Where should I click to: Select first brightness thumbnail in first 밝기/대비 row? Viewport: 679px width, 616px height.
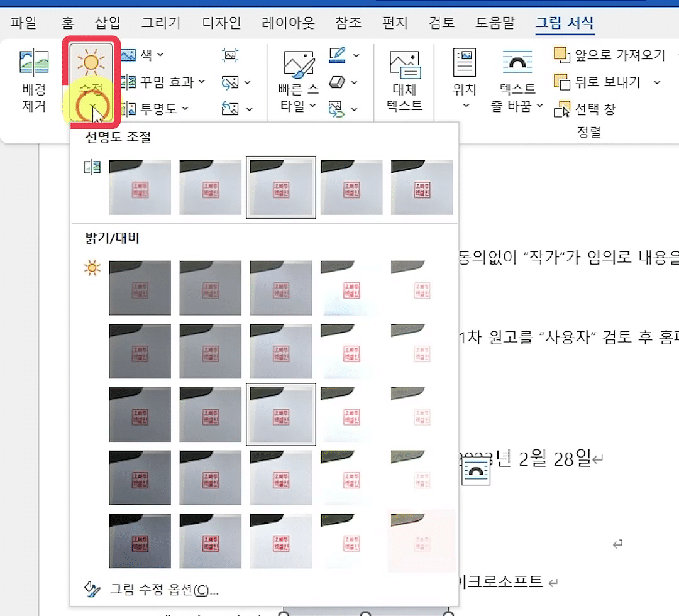140,288
